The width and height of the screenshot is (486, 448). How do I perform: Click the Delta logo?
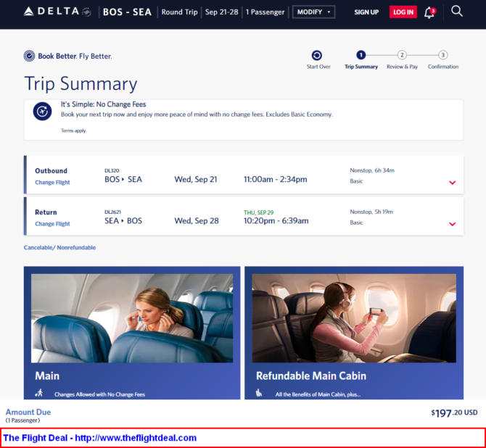point(57,12)
